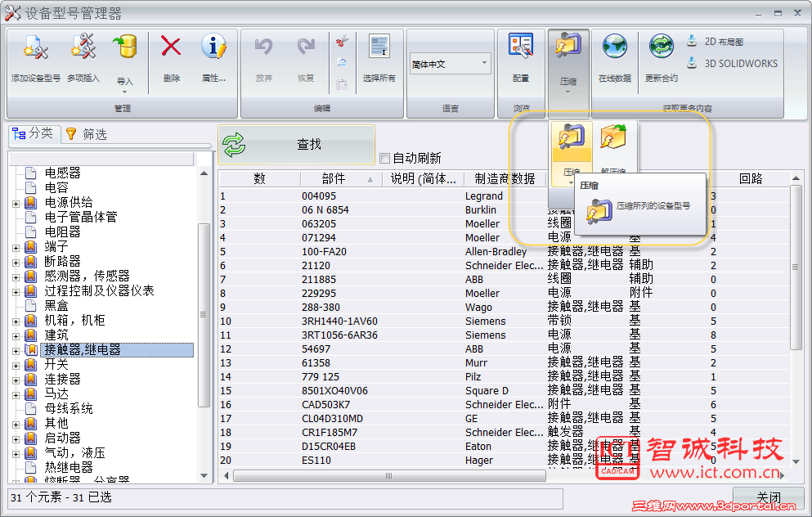This screenshot has width=812, height=517.
Task: Expand the 马达 tree node
Action: tap(16, 395)
